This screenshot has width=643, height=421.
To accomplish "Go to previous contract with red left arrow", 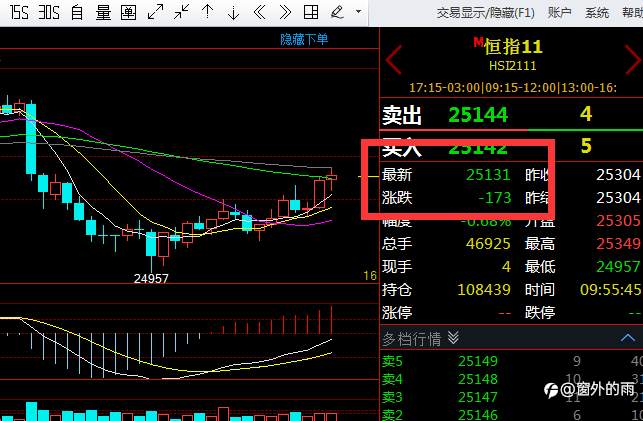I will coord(394,60).
